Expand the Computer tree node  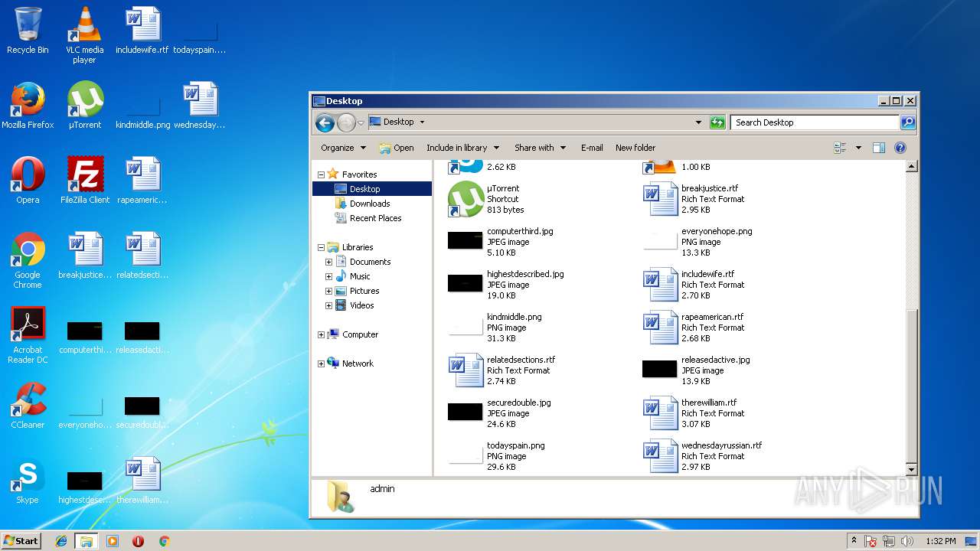tap(321, 334)
